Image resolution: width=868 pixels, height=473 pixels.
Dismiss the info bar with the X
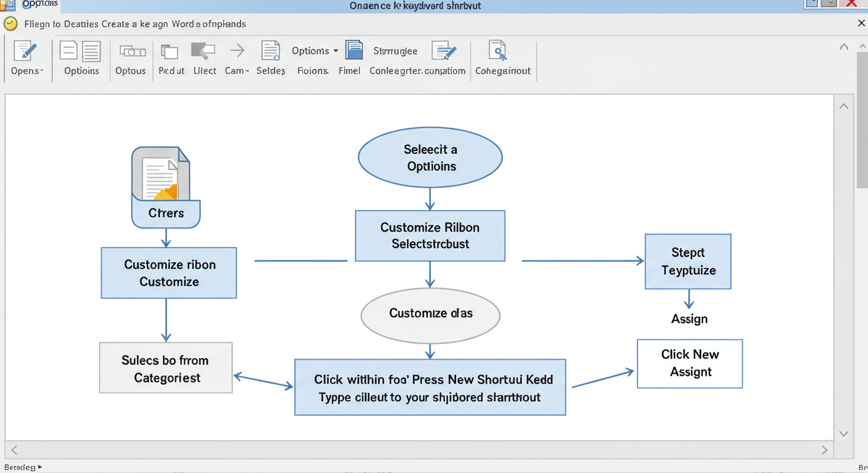pos(861,23)
